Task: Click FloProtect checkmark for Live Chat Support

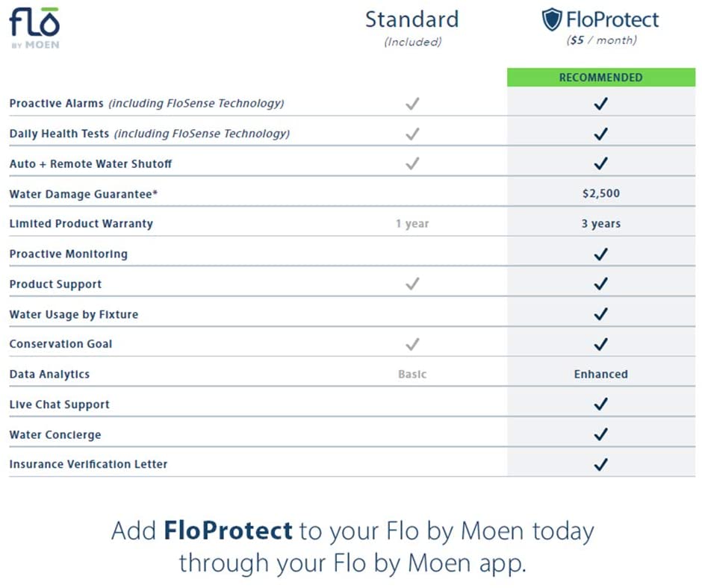Action: coord(601,404)
